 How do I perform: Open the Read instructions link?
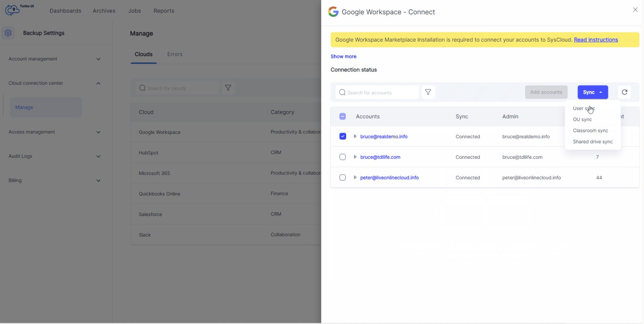[596, 40]
